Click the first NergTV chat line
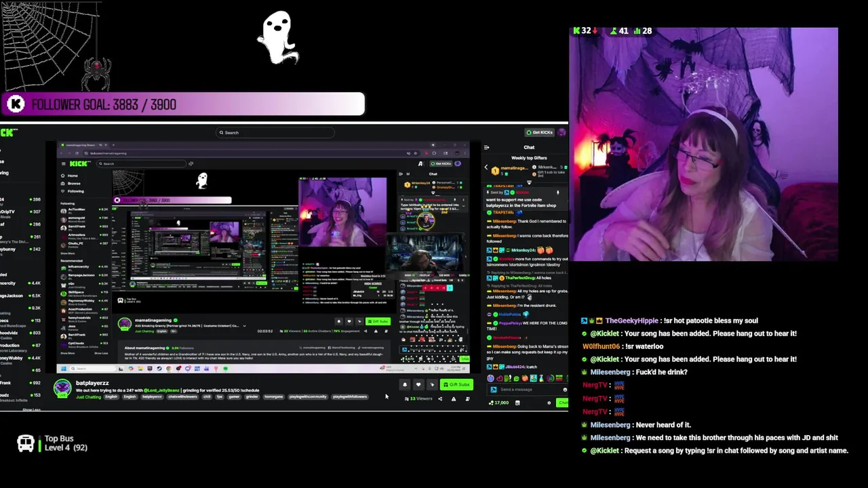Screen dimensions: 868x488 [603, 385]
